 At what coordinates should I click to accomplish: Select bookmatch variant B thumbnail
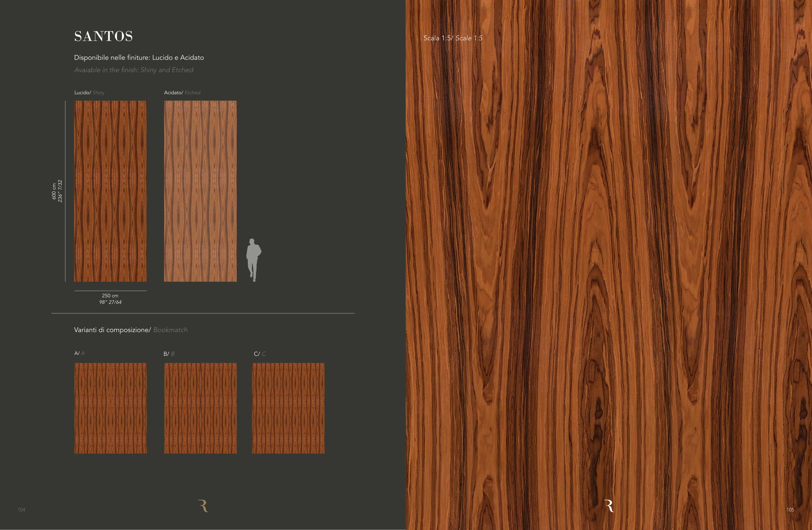200,408
